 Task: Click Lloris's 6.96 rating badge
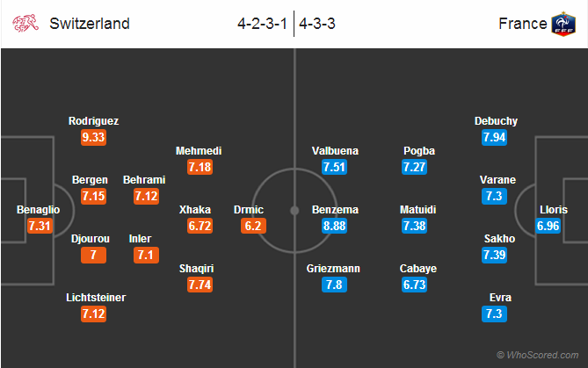click(548, 226)
